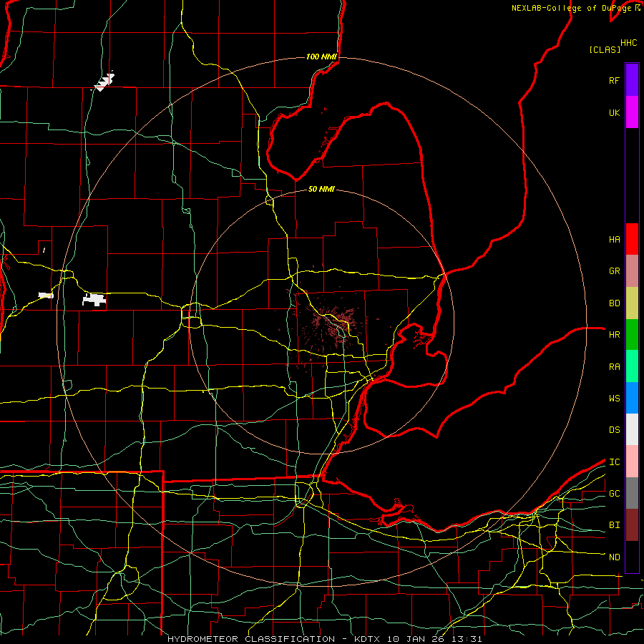
Task: Click the yellow BD legend color swatch
Action: pos(632,303)
